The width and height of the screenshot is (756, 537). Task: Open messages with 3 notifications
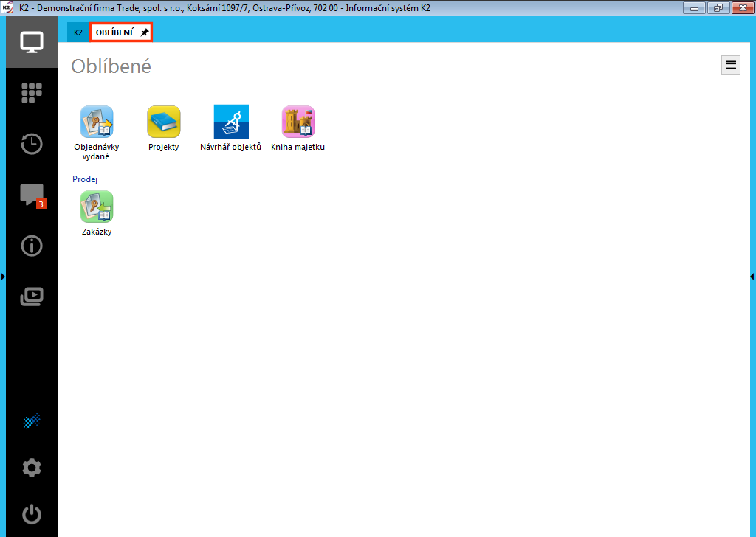click(32, 195)
